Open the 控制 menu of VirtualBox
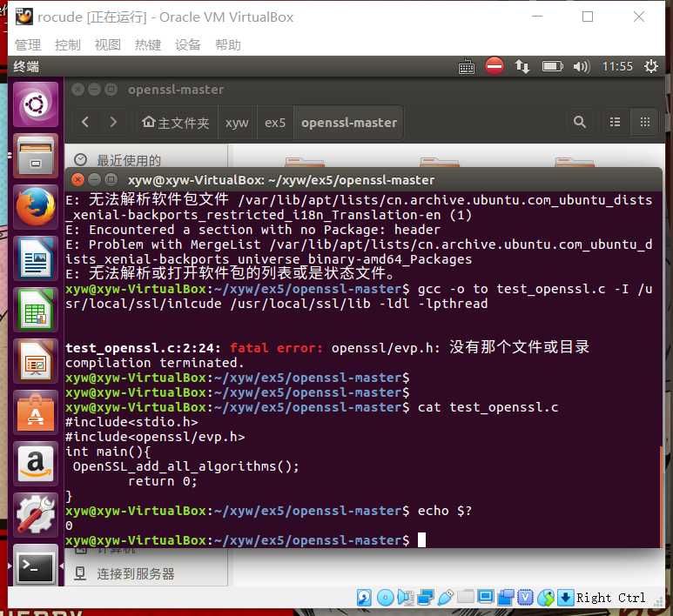Image resolution: width=673 pixels, height=616 pixels. point(68,44)
